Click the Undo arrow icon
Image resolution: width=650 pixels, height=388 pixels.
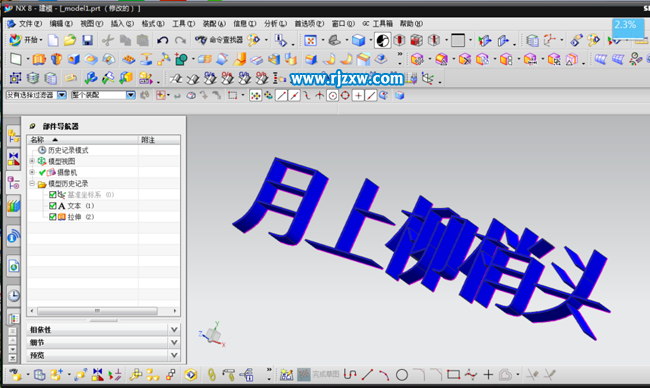click(162, 40)
